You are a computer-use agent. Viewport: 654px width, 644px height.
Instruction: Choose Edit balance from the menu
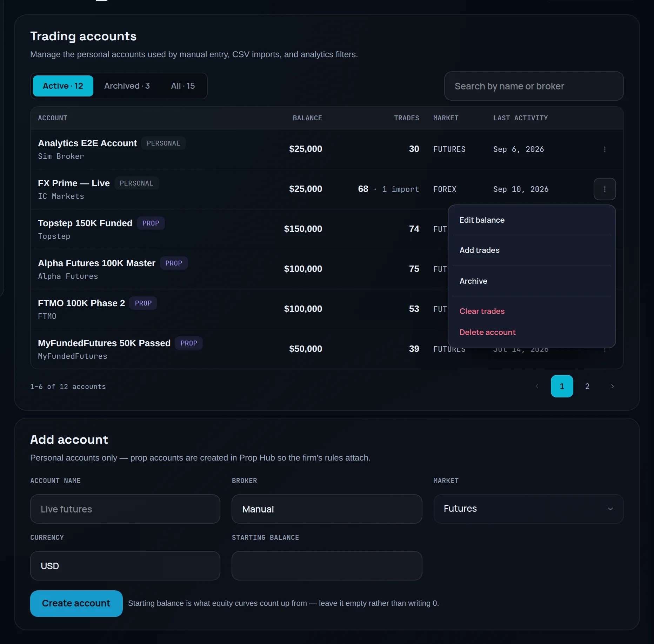click(532, 220)
